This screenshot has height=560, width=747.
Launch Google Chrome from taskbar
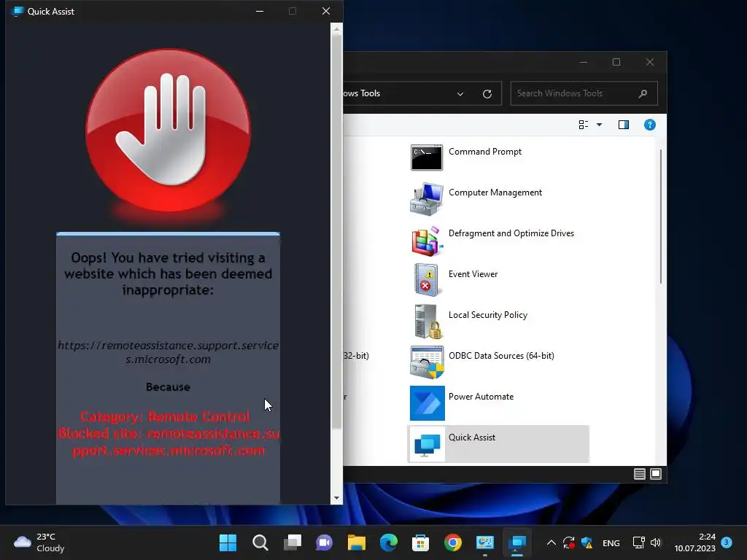452,542
